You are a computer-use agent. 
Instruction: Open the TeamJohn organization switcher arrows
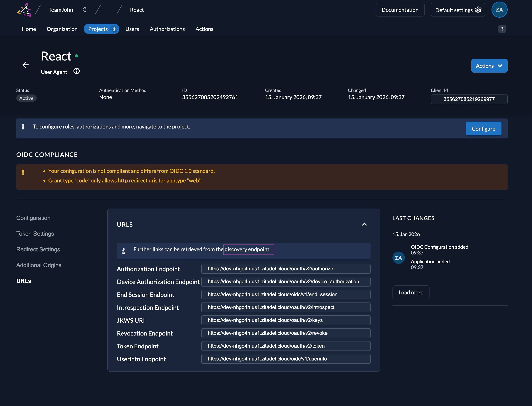pyautogui.click(x=85, y=10)
